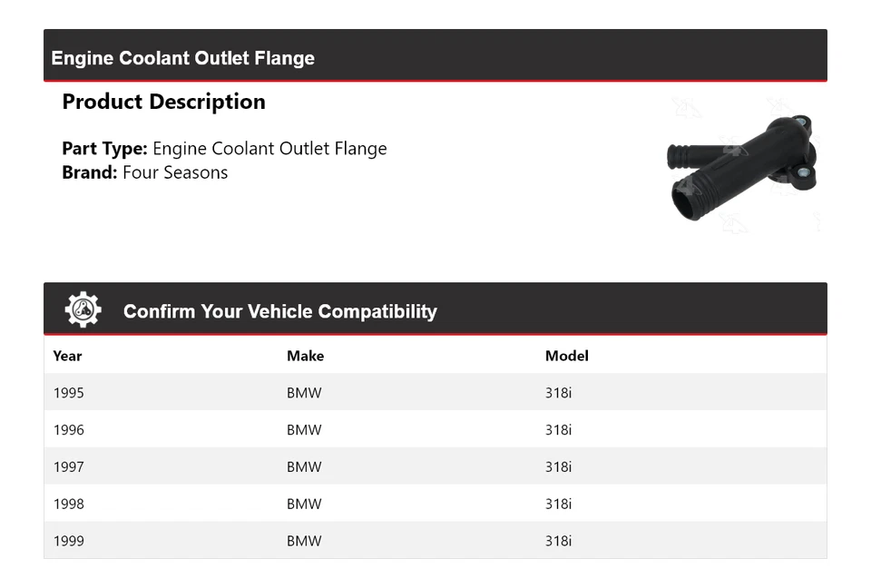Click BMW in the 1997 row
This screenshot has height=588, width=871.
click(304, 466)
